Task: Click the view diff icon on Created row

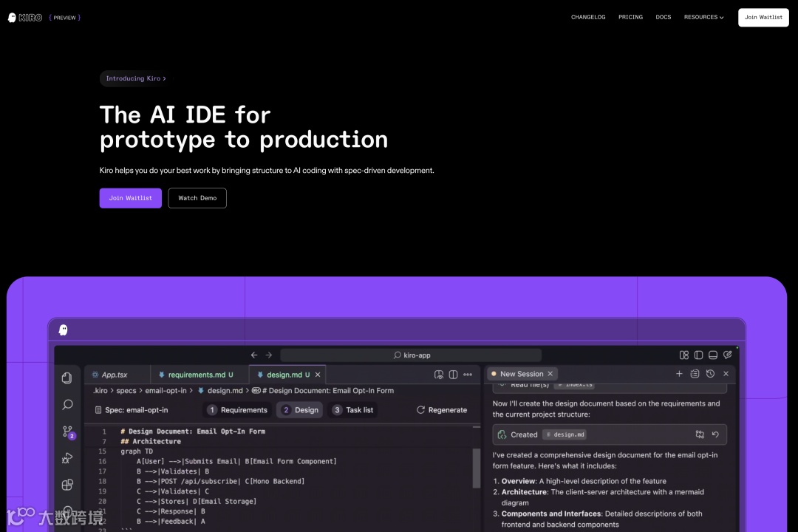Action: pyautogui.click(x=700, y=434)
